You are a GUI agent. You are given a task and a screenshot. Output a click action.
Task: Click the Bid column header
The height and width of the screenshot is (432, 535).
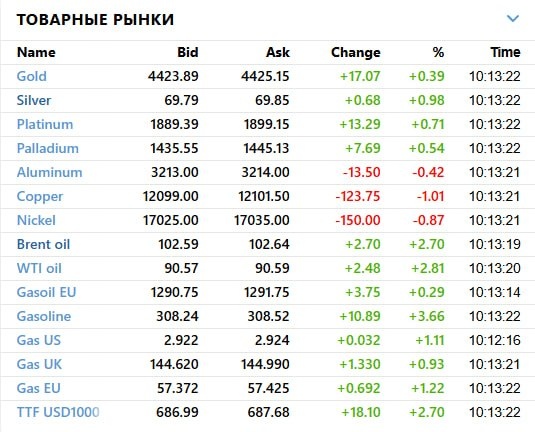coord(188,52)
